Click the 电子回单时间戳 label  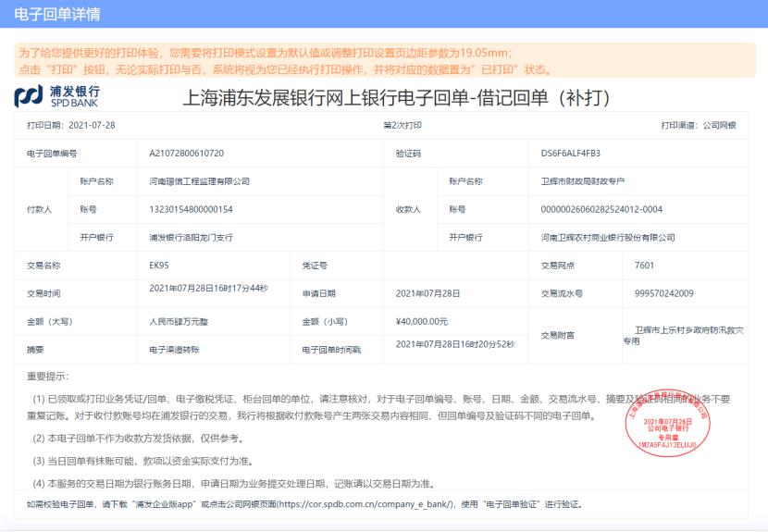click(331, 350)
